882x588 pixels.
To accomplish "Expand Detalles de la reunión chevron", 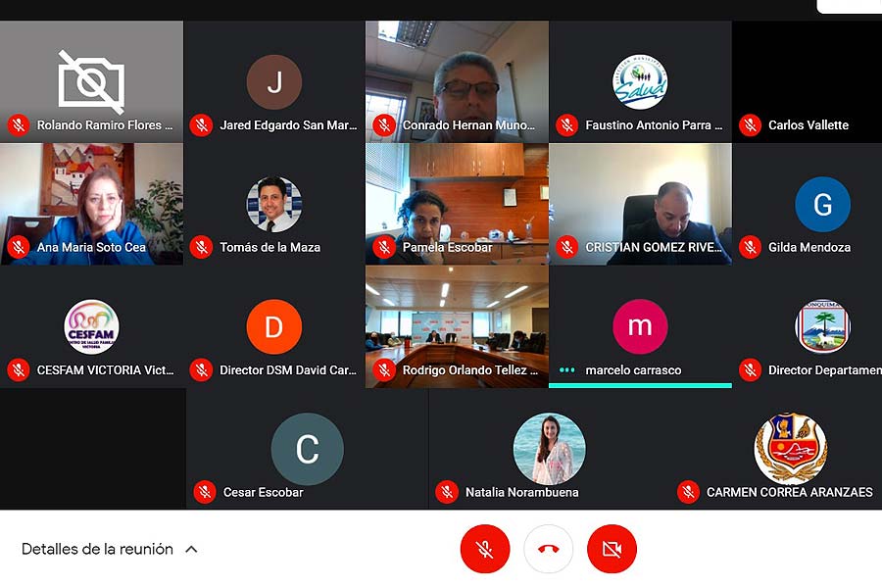I will click(191, 549).
